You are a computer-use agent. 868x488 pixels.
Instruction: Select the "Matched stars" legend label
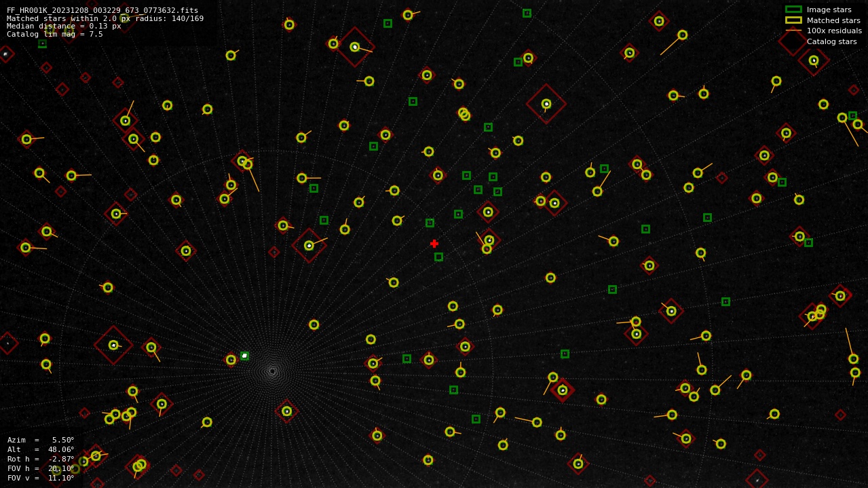coord(833,20)
